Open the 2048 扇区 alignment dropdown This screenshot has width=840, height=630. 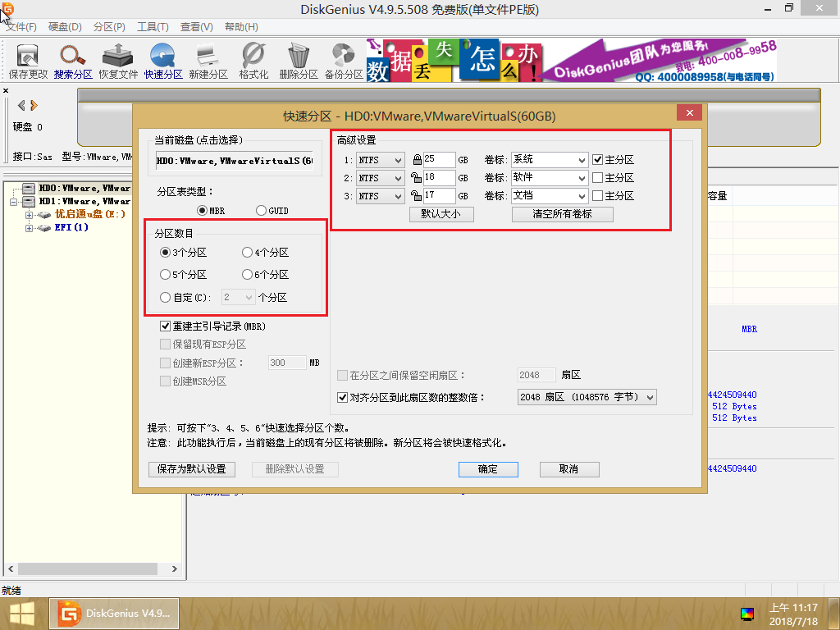pos(587,397)
